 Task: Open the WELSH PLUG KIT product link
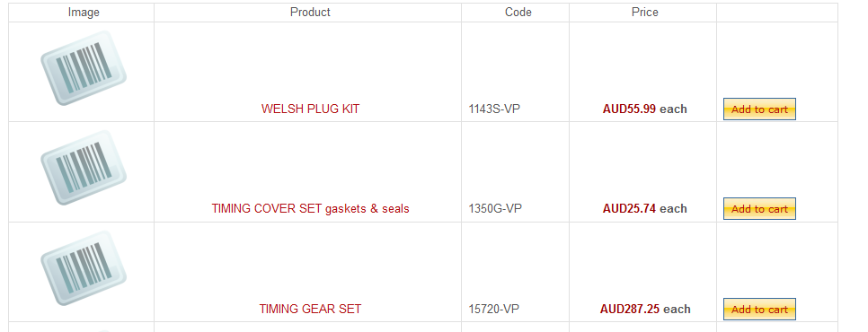tap(310, 109)
